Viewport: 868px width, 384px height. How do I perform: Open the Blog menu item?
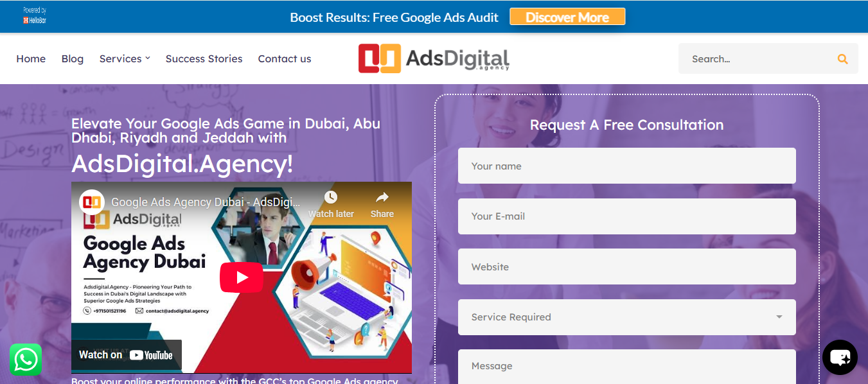pyautogui.click(x=73, y=59)
